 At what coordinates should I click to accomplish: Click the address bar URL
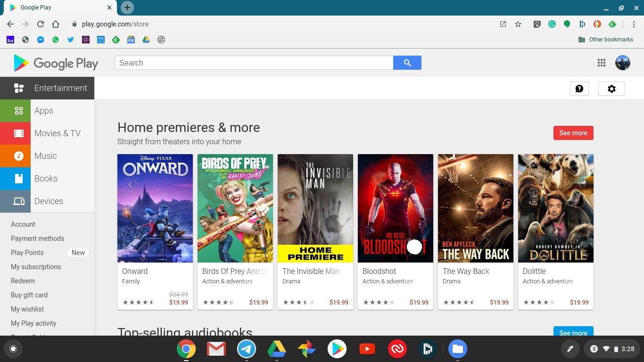116,24
